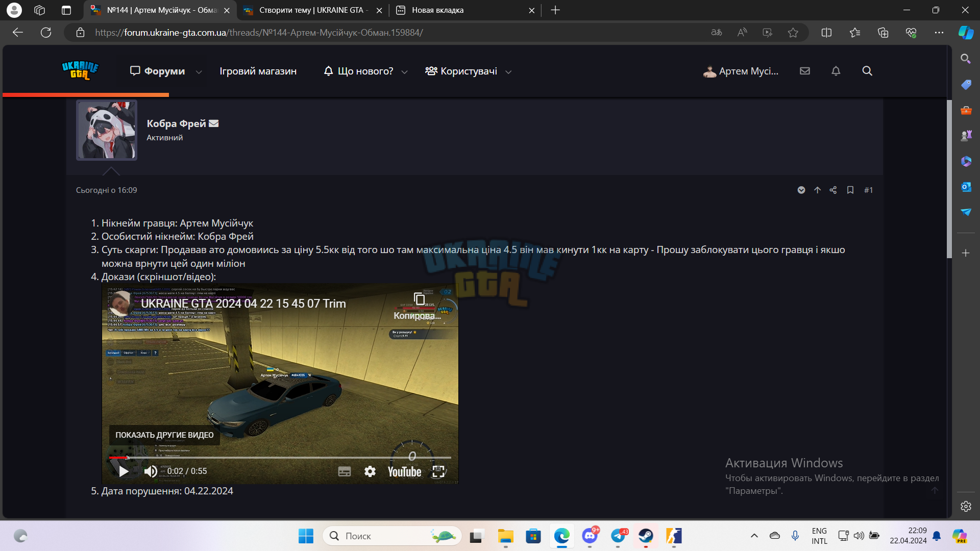Refresh the current page
980x551 pixels.
[46, 33]
